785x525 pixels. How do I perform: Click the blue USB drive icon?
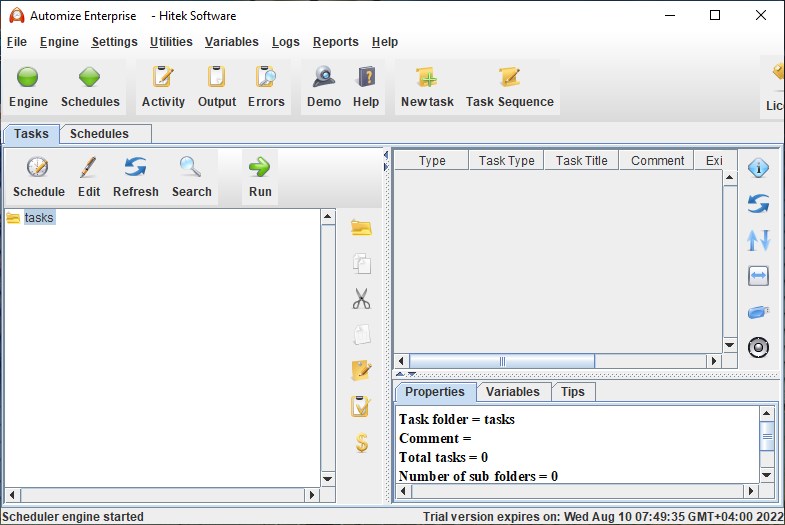pyautogui.click(x=758, y=312)
